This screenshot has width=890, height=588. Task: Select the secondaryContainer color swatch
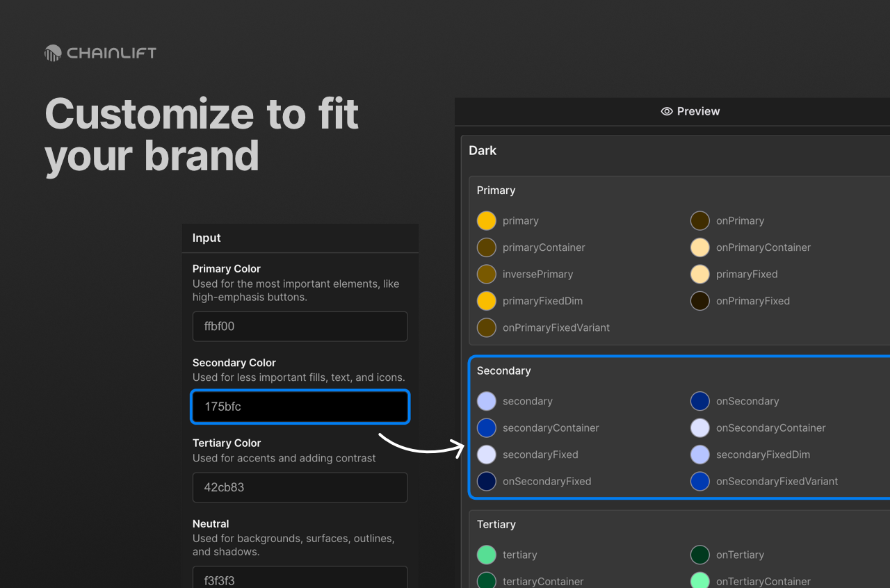[x=487, y=427]
